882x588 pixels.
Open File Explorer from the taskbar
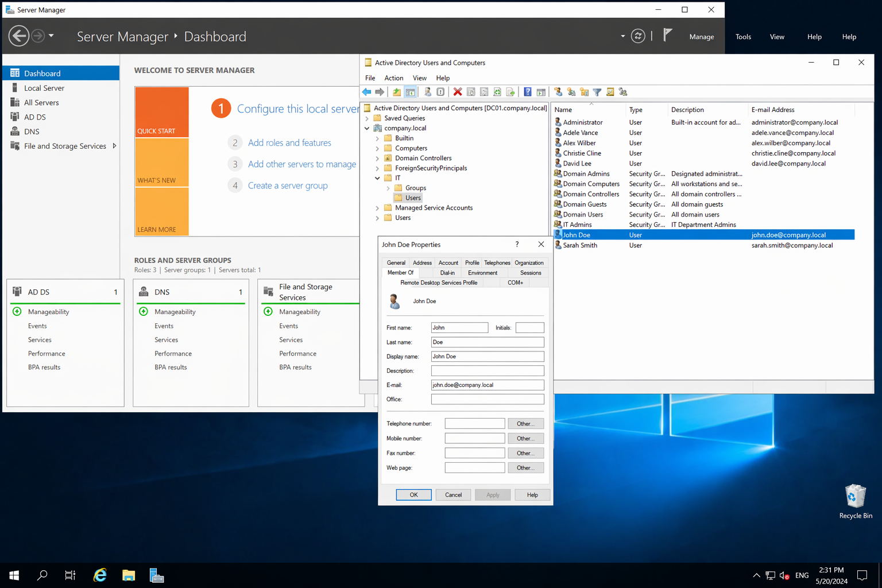click(x=128, y=575)
